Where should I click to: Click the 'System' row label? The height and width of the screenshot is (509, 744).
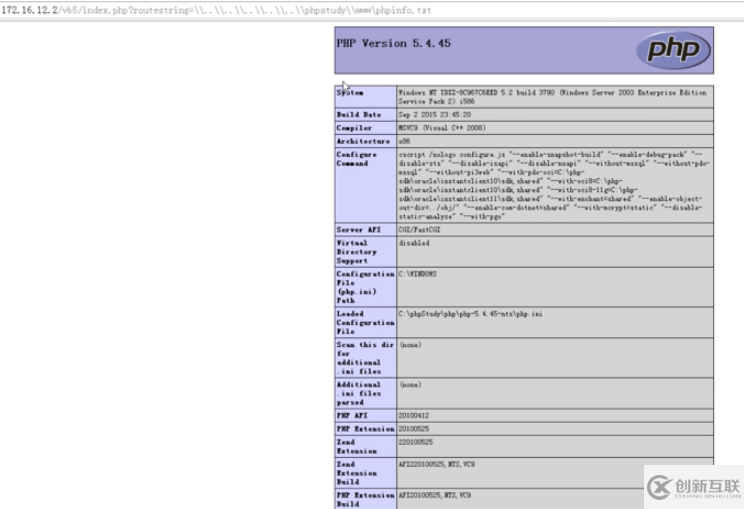tap(350, 93)
